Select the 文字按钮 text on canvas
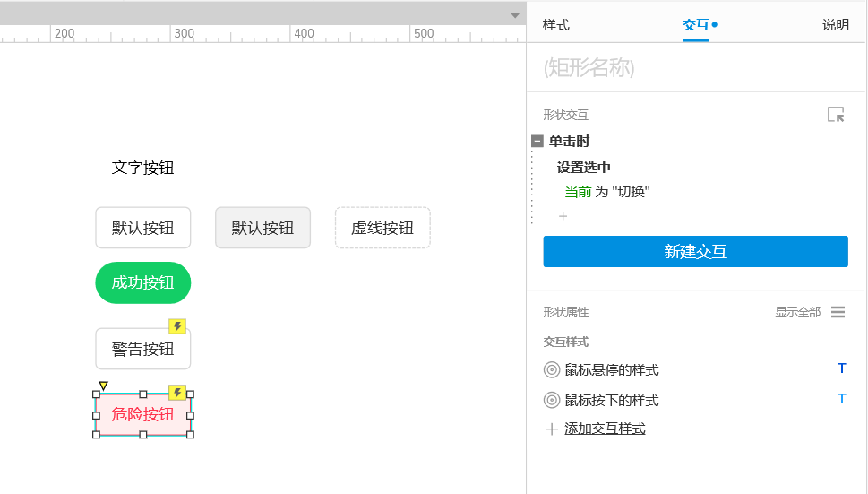The width and height of the screenshot is (868, 494). click(x=142, y=168)
